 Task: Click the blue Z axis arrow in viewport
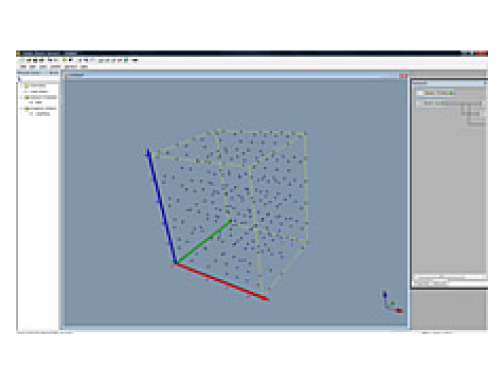pos(161,206)
